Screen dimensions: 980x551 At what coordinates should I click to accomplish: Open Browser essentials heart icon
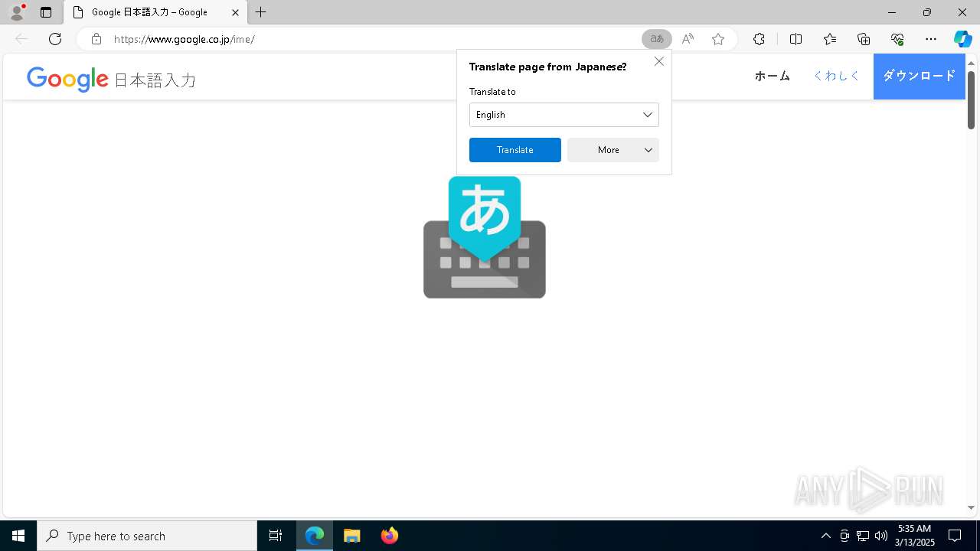point(897,39)
